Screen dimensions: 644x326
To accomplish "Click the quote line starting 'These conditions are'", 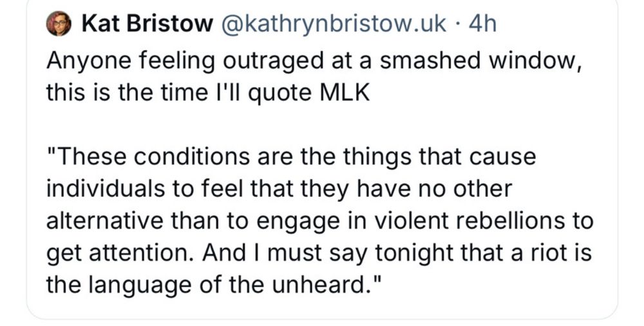I will pyautogui.click(x=291, y=157).
